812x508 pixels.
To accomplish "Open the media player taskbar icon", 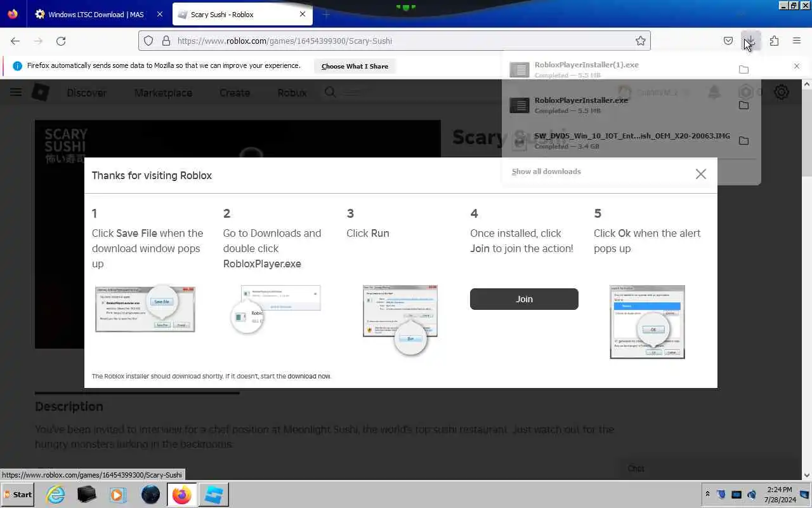I will tap(117, 495).
